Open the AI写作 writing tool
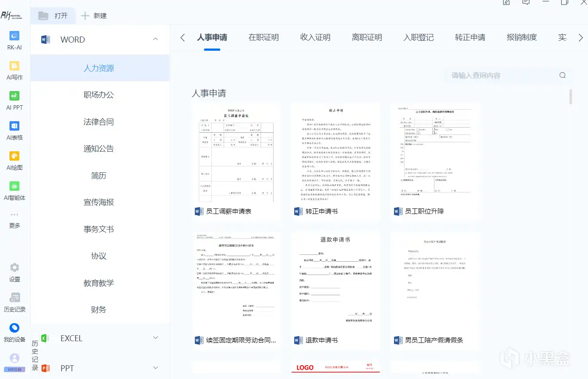Viewport: 588px width, 379px height. click(x=15, y=71)
